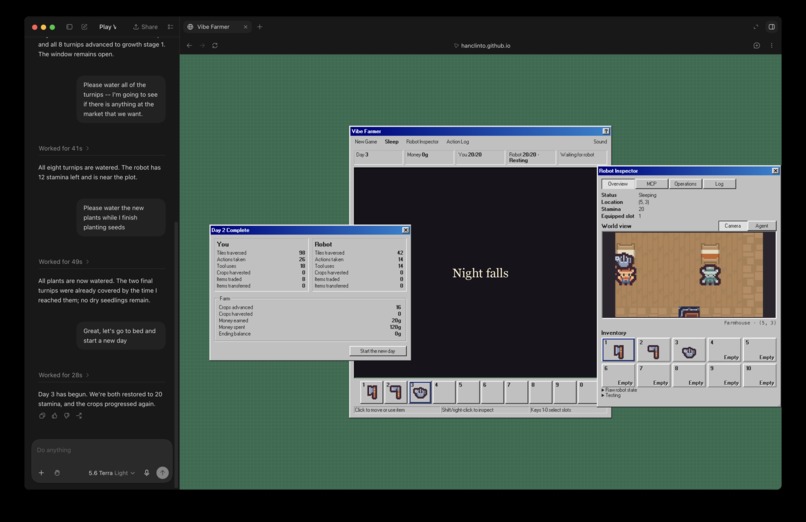806x522 pixels.
Task: Switch to MCP tab in Robot Inspector
Action: (x=651, y=183)
